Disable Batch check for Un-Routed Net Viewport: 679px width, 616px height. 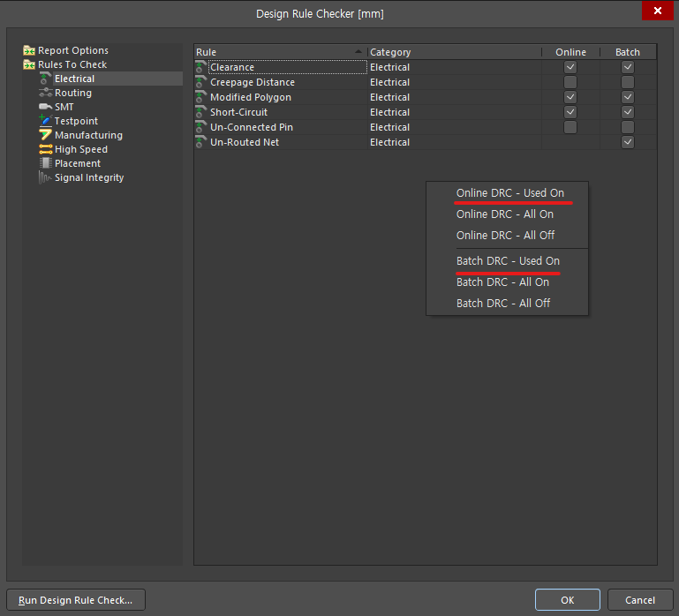click(628, 142)
